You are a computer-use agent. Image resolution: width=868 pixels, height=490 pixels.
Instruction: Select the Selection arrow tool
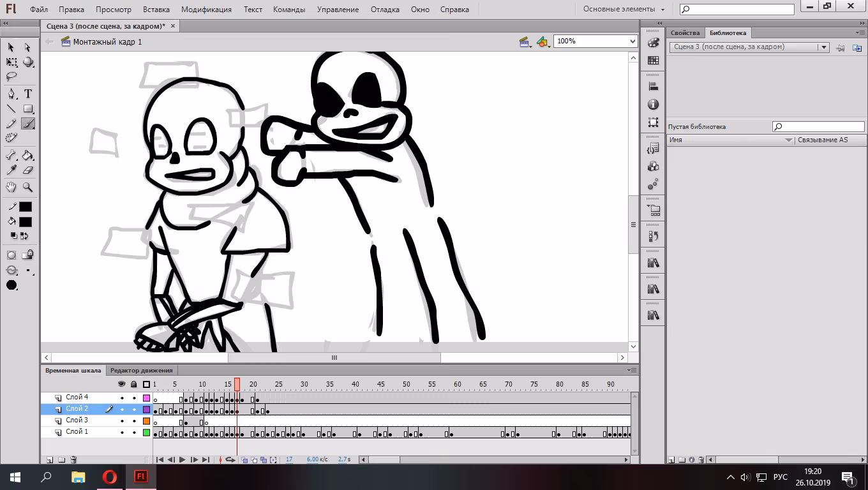click(x=11, y=47)
